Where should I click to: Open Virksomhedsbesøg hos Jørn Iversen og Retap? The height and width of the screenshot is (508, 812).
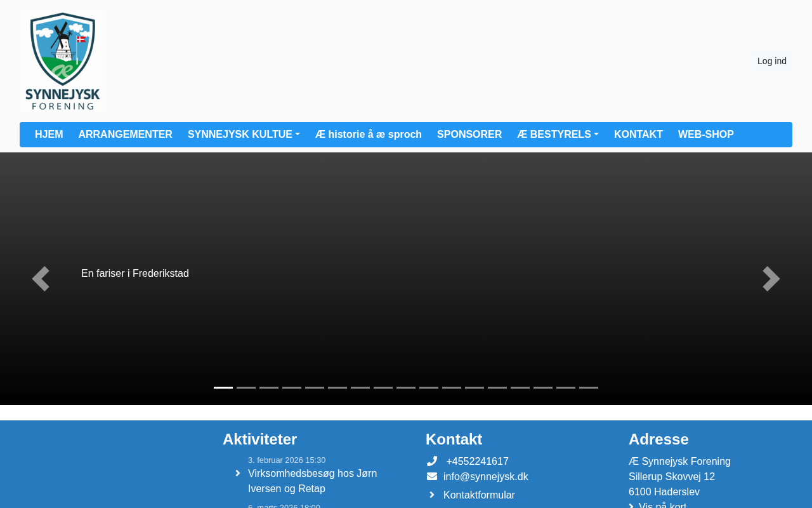point(312,481)
